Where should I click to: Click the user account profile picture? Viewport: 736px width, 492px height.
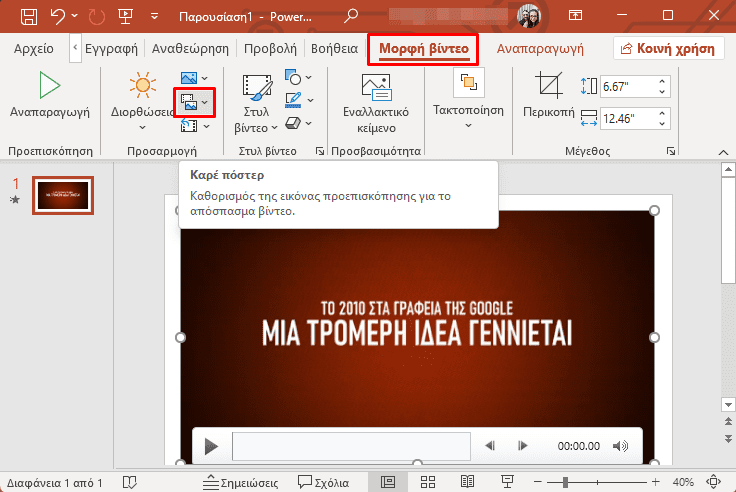[529, 16]
